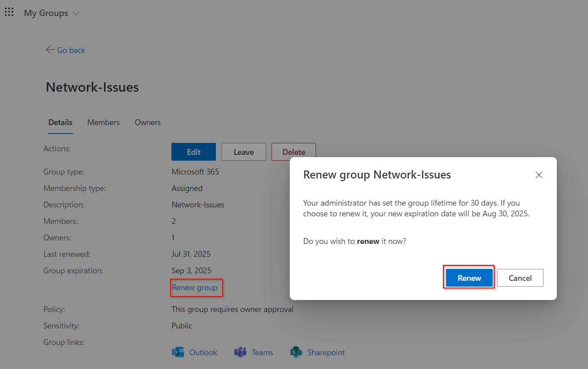Click the Renew button in the dialog
Viewport: 588px width, 369px height.
(469, 277)
